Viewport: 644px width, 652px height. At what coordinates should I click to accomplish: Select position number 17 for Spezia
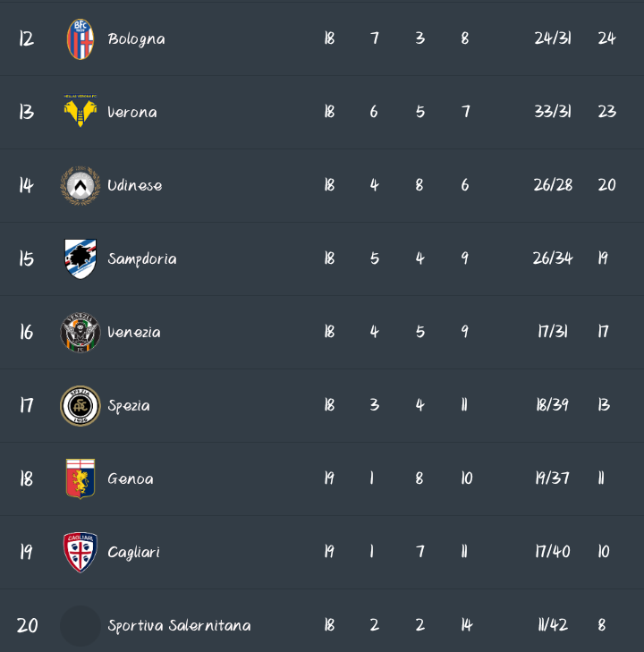coord(26,406)
